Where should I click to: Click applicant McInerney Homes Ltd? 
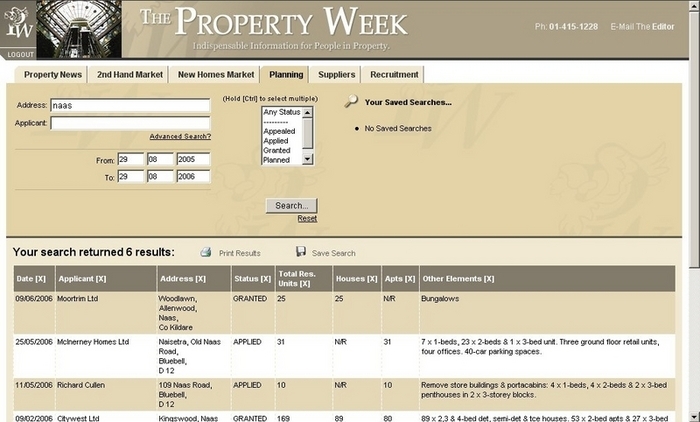(93, 342)
